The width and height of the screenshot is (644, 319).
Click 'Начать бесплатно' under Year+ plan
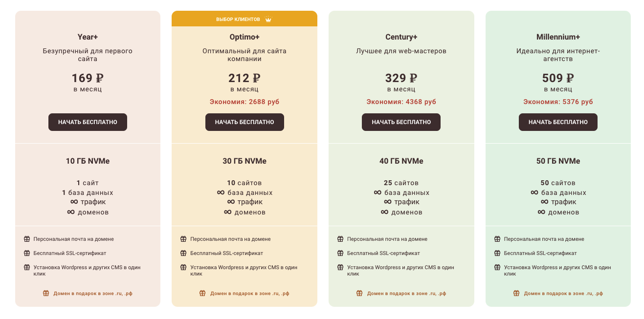click(88, 122)
